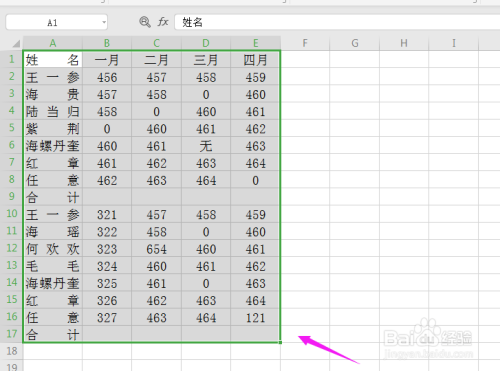This screenshot has width=500, height=371.
Task: Click the formula bar containing 姓名
Action: coord(337,22)
